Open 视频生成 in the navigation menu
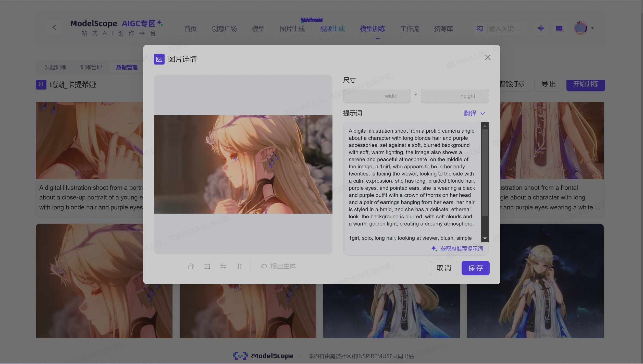The image size is (643, 364). tap(332, 29)
